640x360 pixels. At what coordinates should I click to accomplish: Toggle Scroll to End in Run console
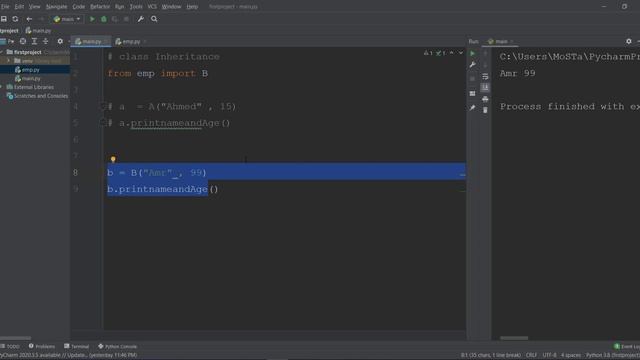(485, 87)
